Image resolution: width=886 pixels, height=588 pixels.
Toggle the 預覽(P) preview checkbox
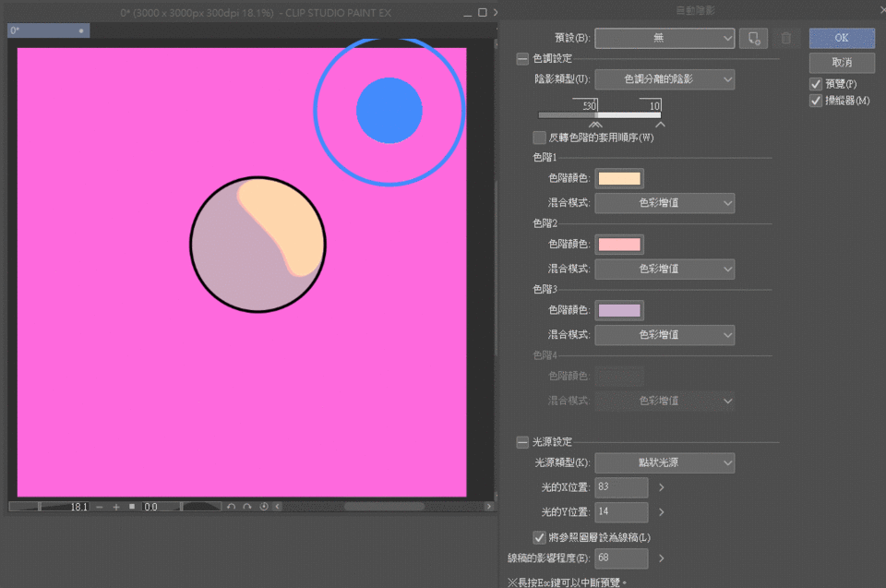[816, 84]
